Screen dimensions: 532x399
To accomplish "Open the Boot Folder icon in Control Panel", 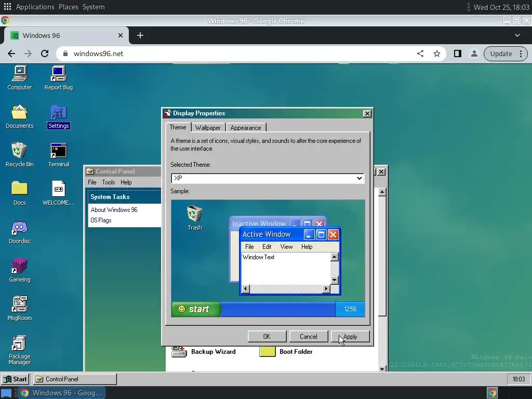I will point(286,352).
